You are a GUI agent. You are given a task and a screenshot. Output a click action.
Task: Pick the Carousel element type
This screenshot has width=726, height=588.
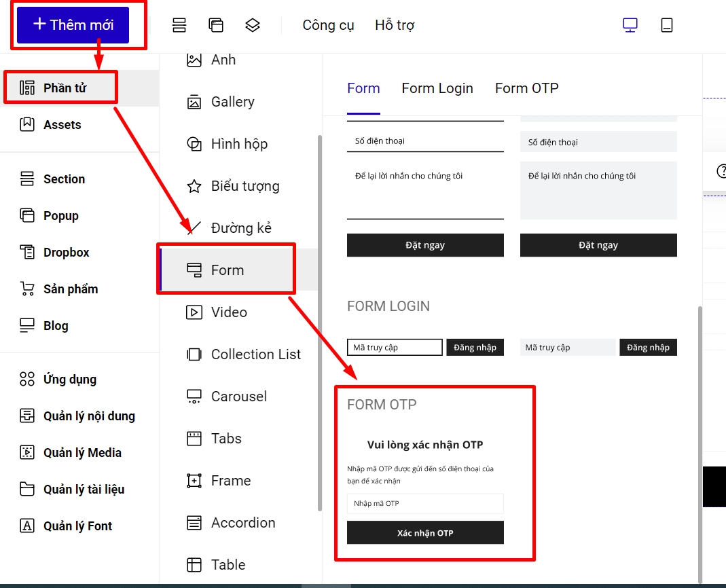pyautogui.click(x=238, y=397)
